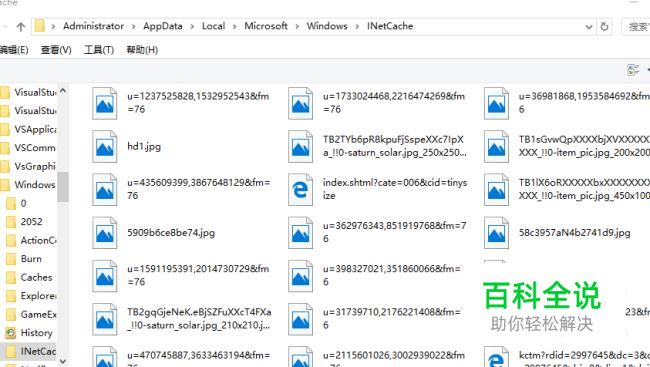The height and width of the screenshot is (367, 650).
Task: Select Windows in the breadcrumb path
Action: point(327,26)
